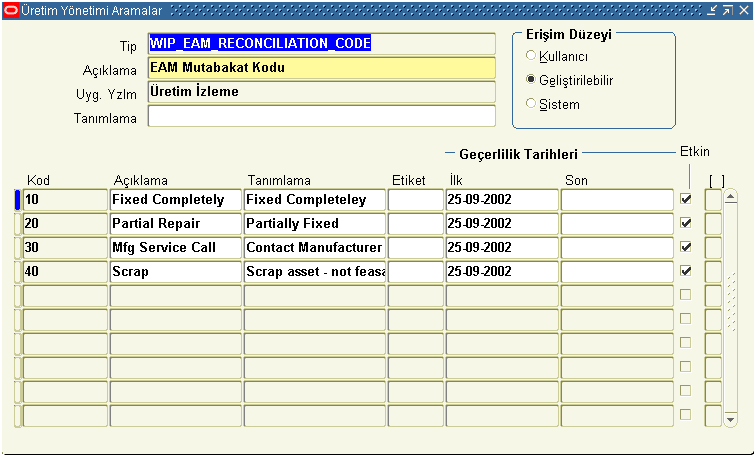Click the İlk date of Scrap row
Screen dimensions: 756x457
501,272
